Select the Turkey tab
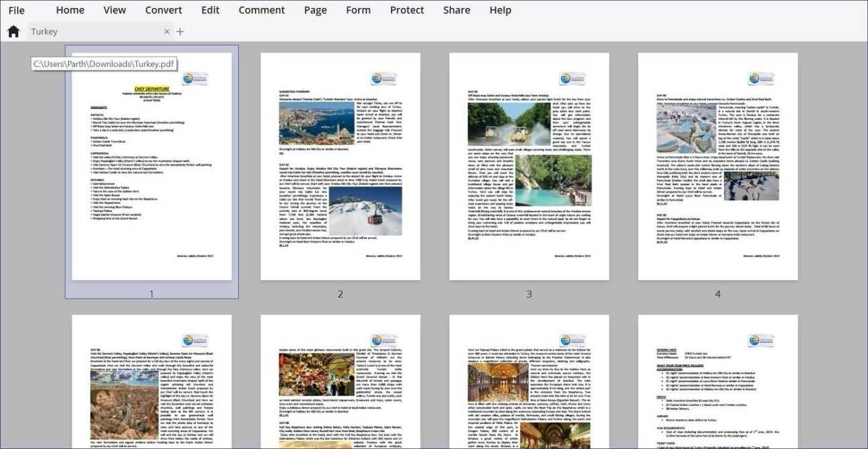Screen dimensions: 868x449 coord(94,32)
